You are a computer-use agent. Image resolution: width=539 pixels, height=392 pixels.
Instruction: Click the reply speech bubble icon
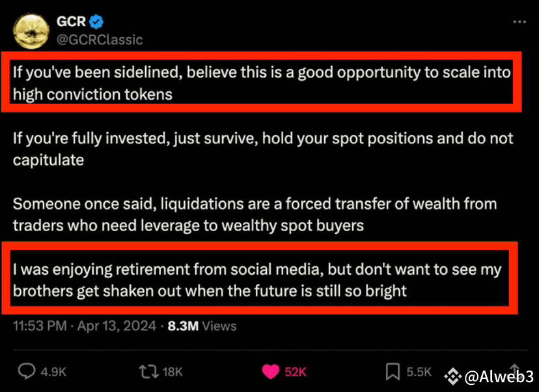26,372
